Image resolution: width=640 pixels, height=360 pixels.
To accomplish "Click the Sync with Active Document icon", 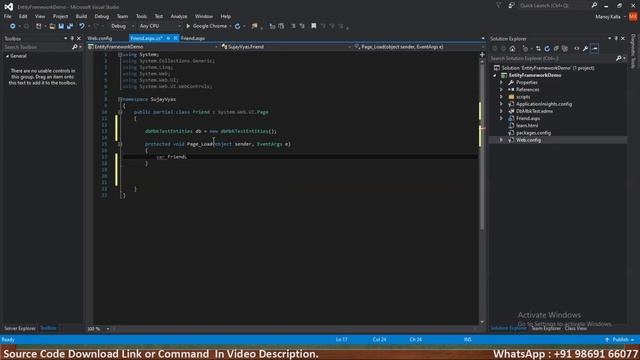I will (x=538, y=49).
